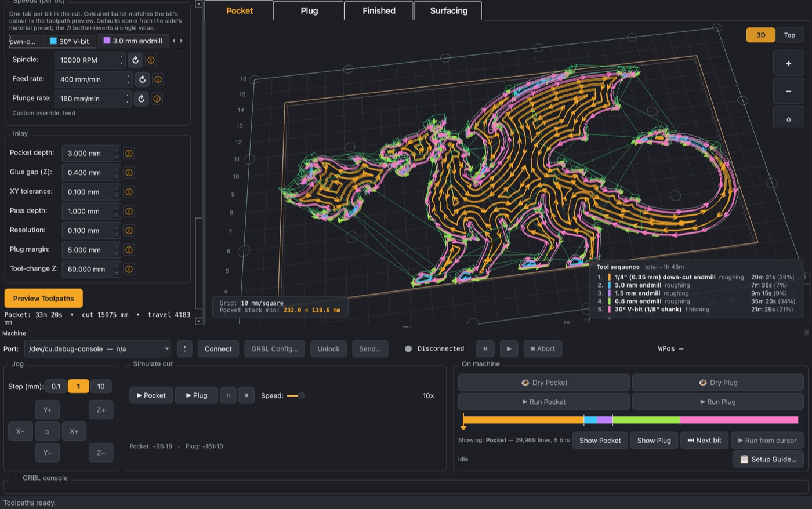
Task: Zoom out the 3D toolpath view
Action: point(788,91)
